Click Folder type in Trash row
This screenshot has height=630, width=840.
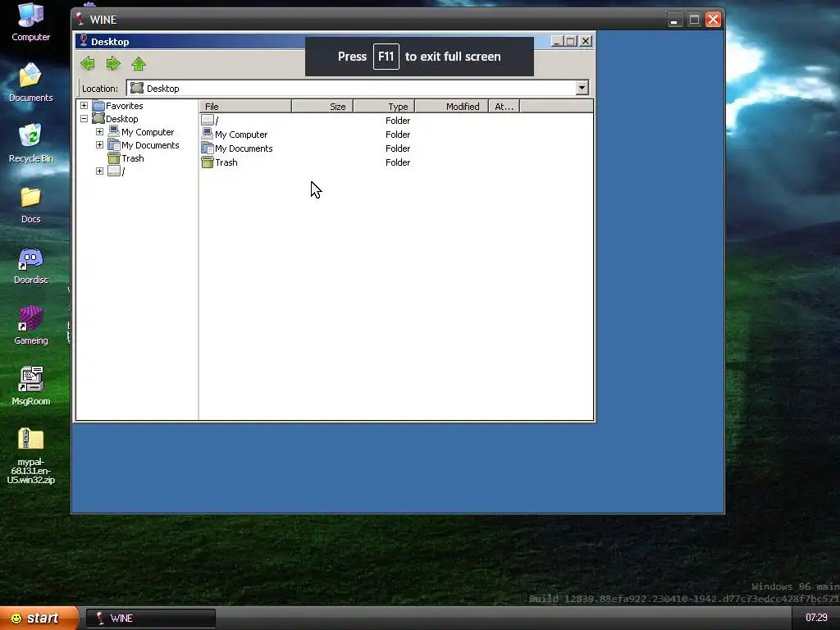pyautogui.click(x=398, y=162)
